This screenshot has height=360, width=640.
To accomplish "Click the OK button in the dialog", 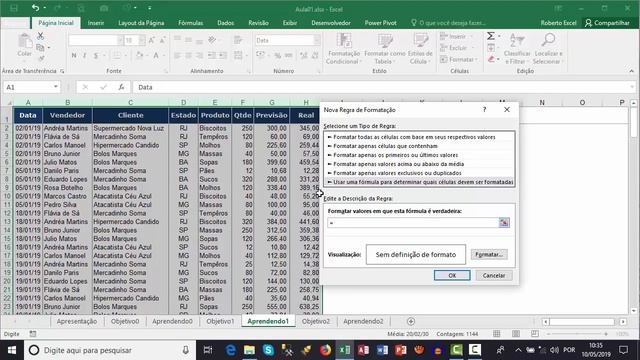I will [452, 276].
